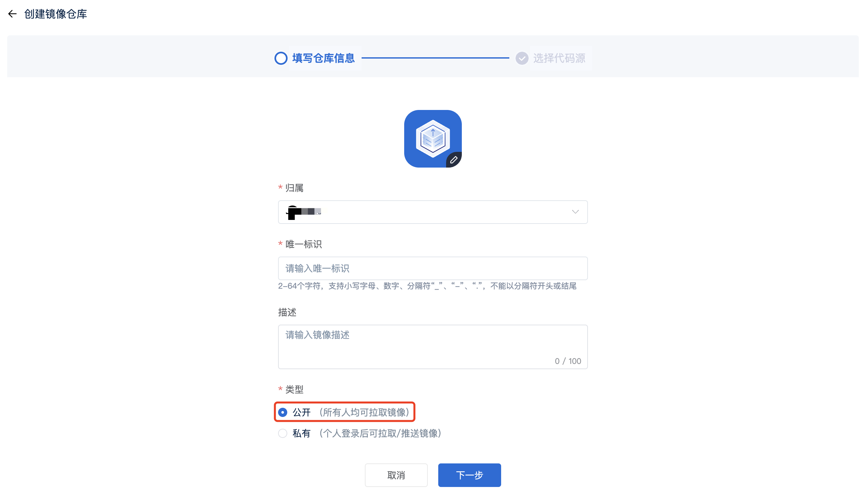Viewport: 866px width, 504px height.
Task: Click the 取消 button
Action: tap(396, 475)
